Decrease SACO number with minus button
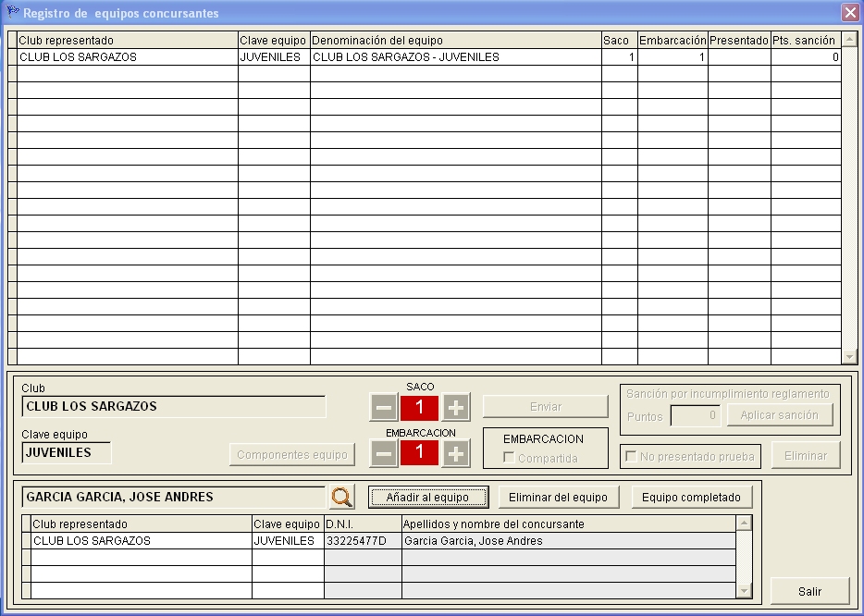This screenshot has height=616, width=864. coord(385,407)
